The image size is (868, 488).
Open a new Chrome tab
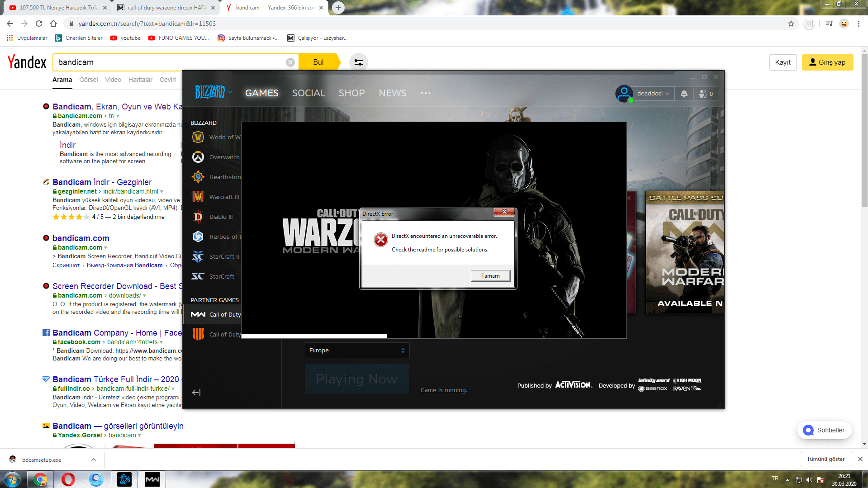tap(338, 8)
